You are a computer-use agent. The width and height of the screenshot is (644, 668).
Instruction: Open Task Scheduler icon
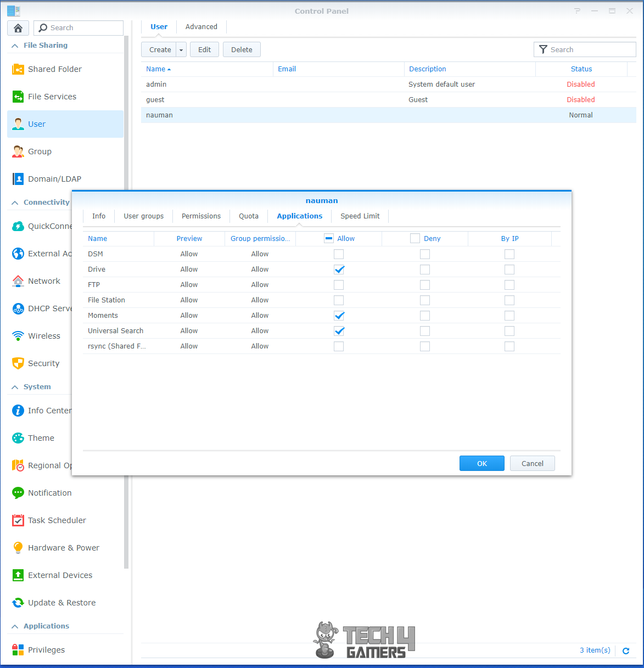tap(18, 520)
